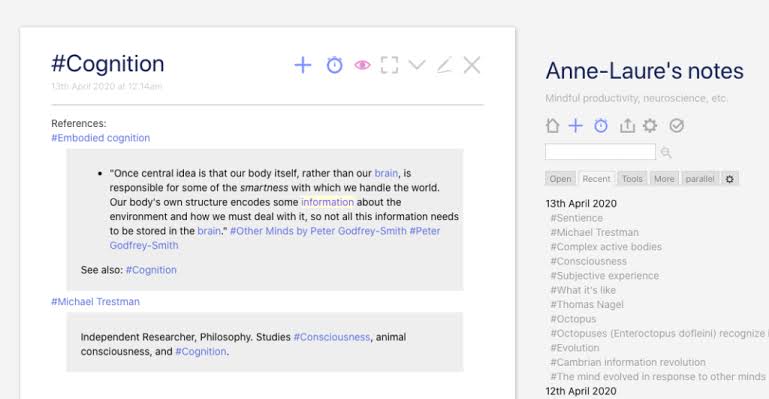
Task: Switch to the More tab
Action: tap(664, 179)
